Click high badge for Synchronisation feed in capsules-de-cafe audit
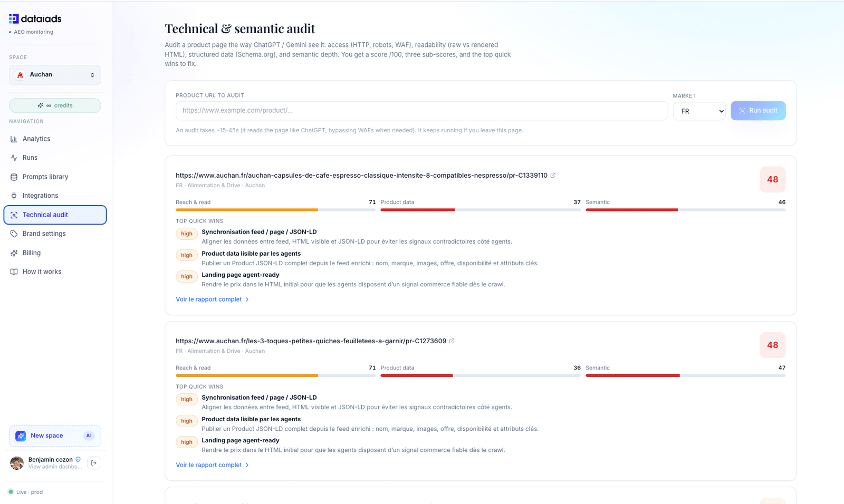The width and height of the screenshot is (844, 504). [x=187, y=234]
